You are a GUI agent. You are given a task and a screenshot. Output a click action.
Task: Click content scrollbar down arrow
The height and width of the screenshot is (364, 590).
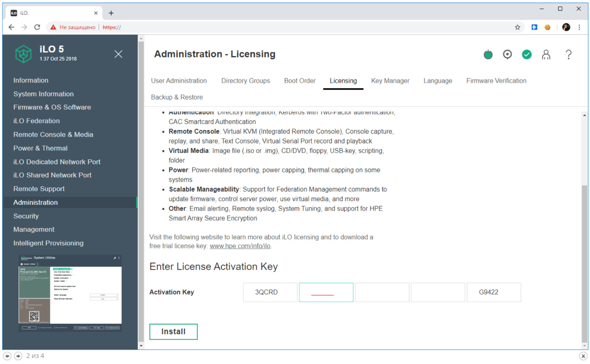[584, 346]
